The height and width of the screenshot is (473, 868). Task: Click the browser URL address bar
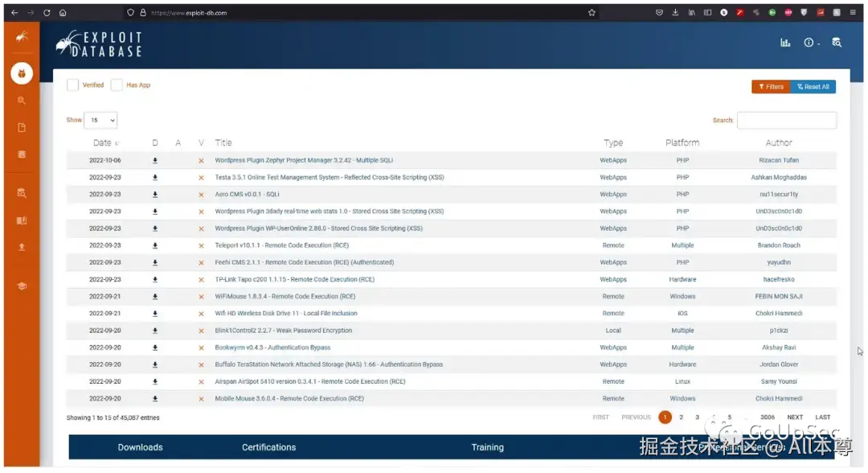(360, 12)
